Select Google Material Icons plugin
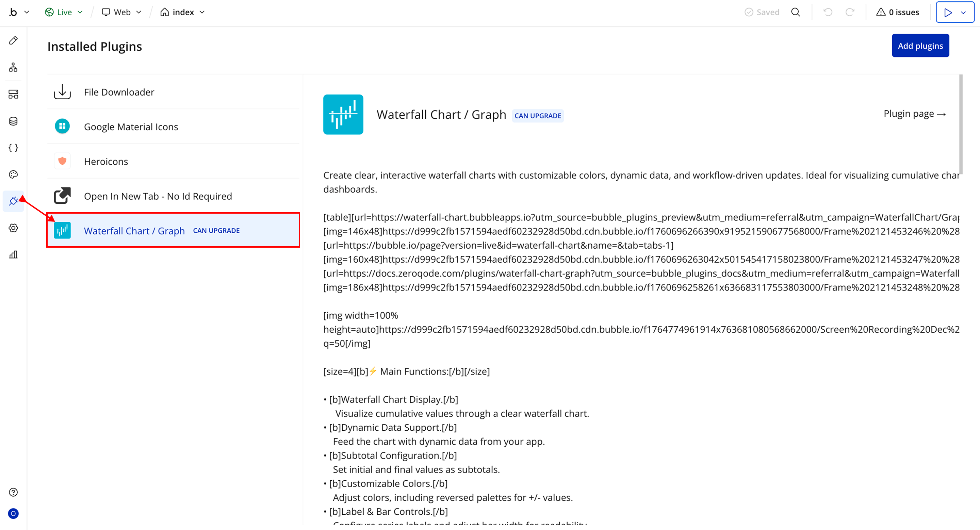980x530 pixels. [x=131, y=127]
